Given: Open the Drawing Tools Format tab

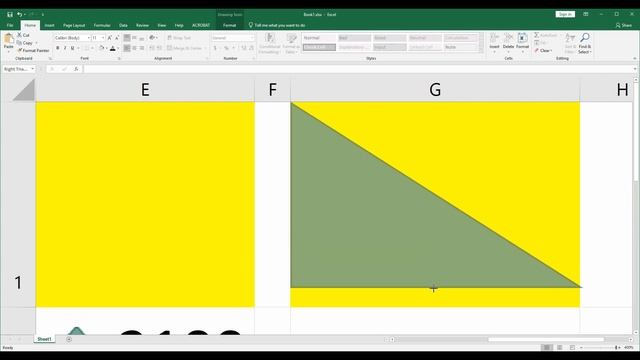Looking at the screenshot, I should click(x=229, y=25).
